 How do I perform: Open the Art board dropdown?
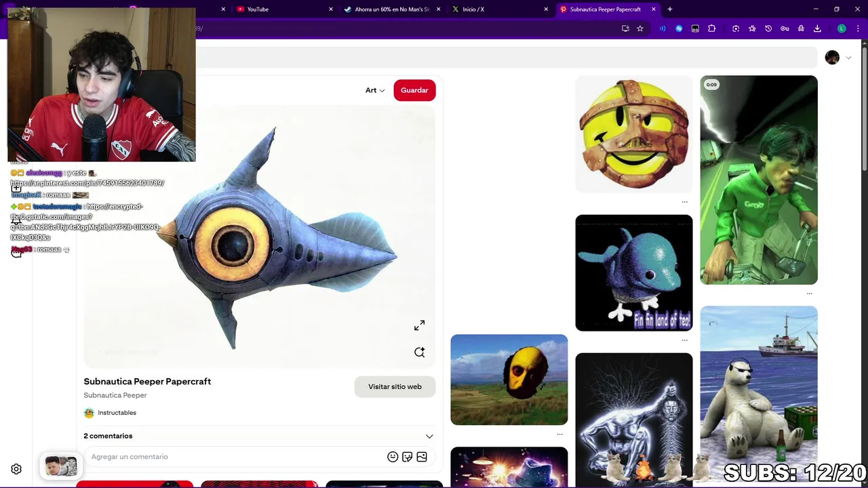pos(375,90)
